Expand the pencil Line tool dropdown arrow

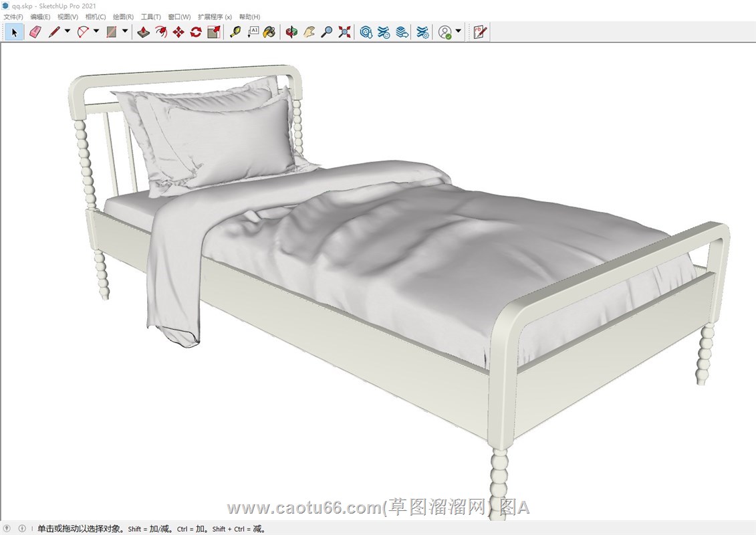[68, 31]
